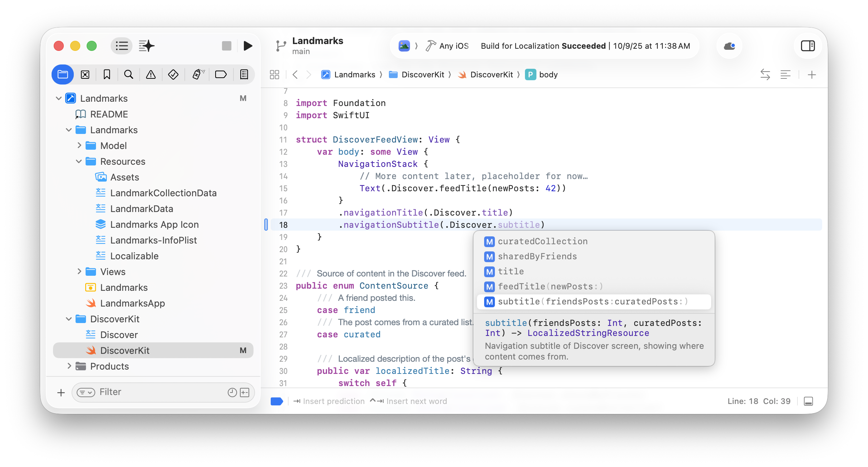Toggle the inspector panel
868x467 pixels.
808,46
